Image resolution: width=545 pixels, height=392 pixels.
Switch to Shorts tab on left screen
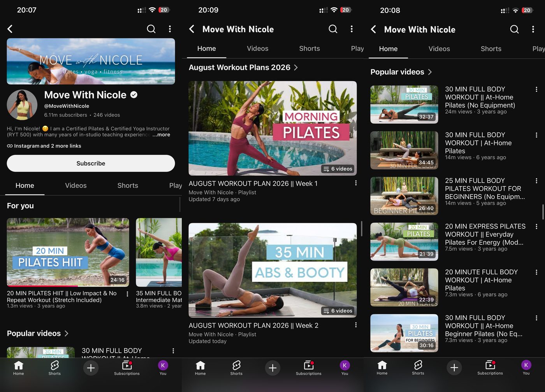click(x=128, y=185)
